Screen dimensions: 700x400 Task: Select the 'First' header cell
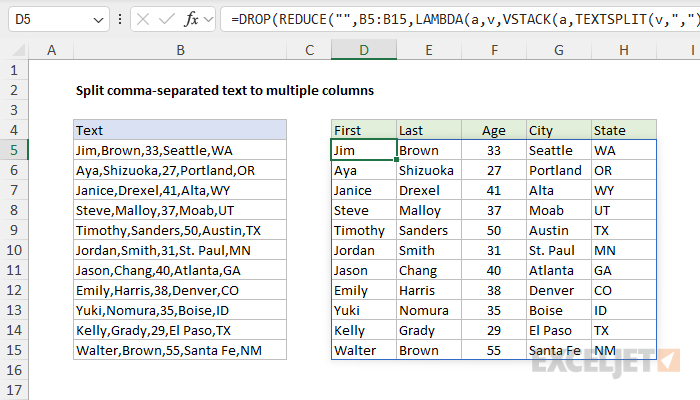click(x=363, y=130)
